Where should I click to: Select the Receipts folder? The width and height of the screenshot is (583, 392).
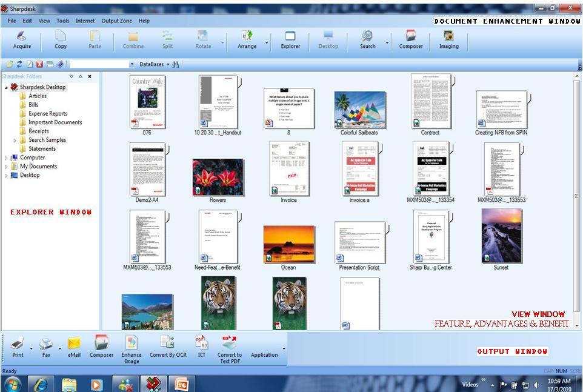click(38, 131)
